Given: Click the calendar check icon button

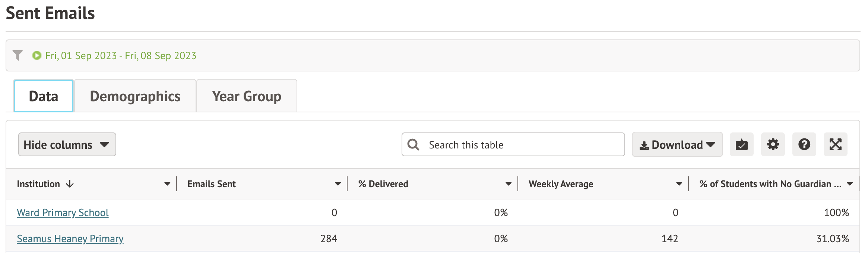Looking at the screenshot, I should (741, 144).
